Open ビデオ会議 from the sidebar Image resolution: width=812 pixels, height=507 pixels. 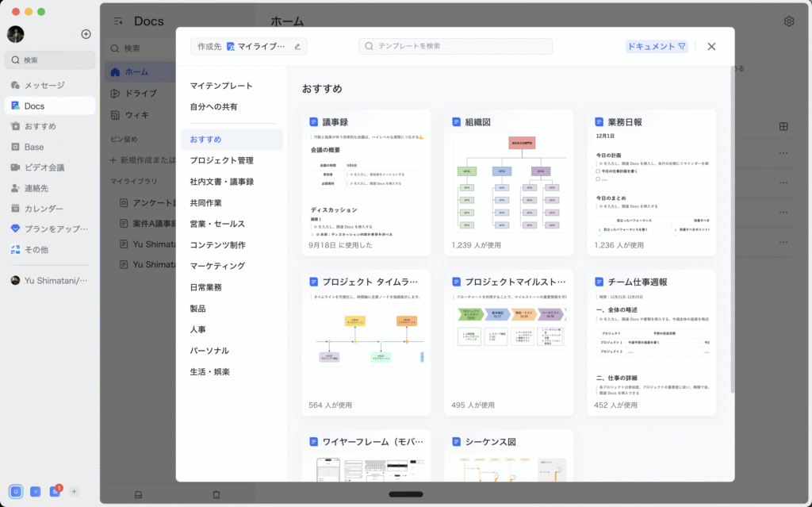[44, 167]
